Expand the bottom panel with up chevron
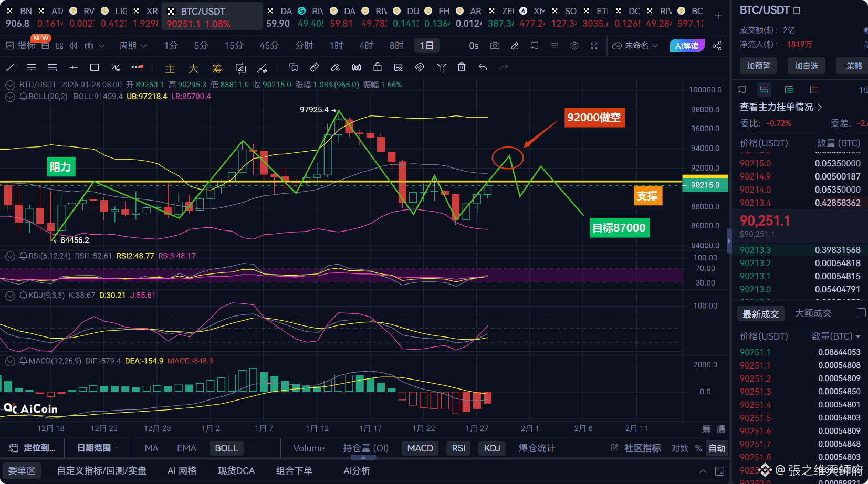868x484 pixels. pos(703,471)
